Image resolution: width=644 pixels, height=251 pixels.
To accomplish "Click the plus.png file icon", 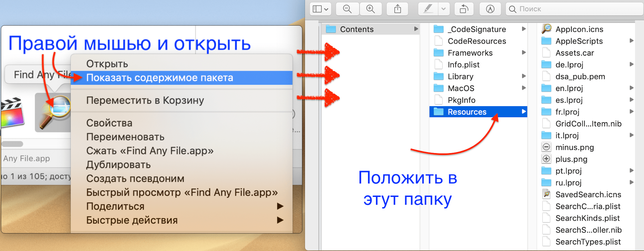I will pyautogui.click(x=546, y=159).
